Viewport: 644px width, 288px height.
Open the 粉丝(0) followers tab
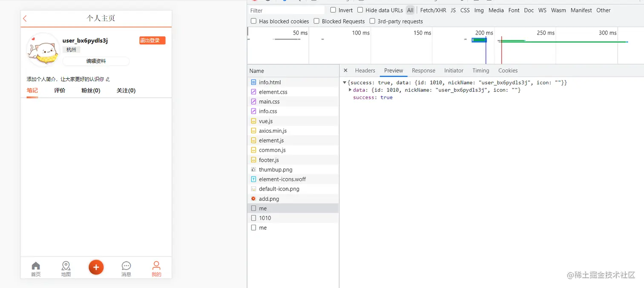pos(91,91)
